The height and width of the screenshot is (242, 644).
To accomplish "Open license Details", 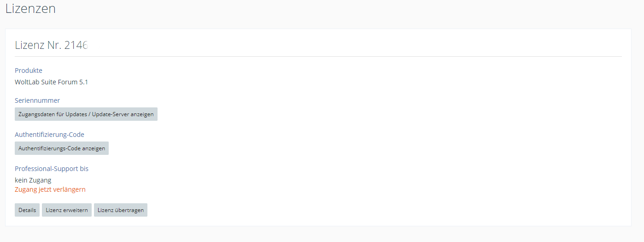I will click(x=27, y=210).
